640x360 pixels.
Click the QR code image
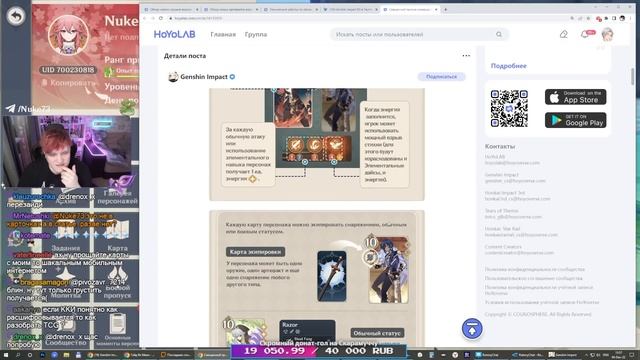click(509, 108)
